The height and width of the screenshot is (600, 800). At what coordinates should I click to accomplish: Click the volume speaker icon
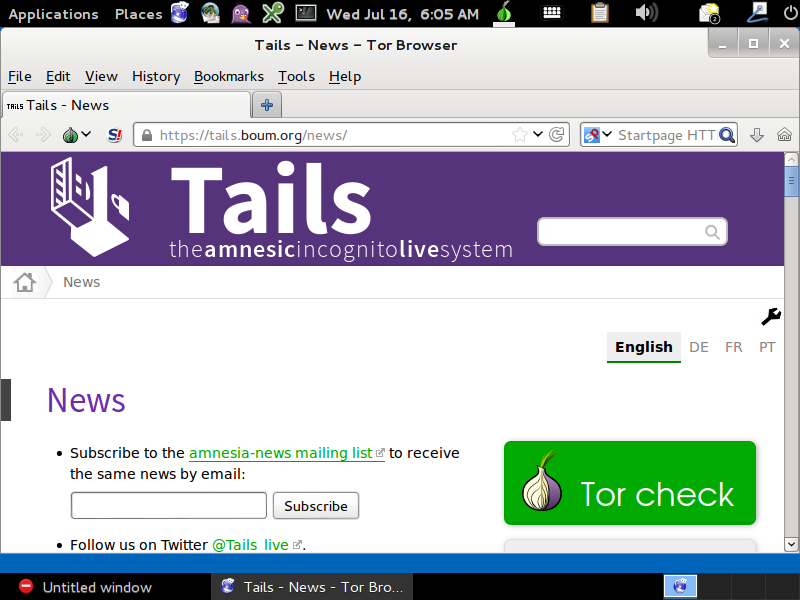[647, 13]
